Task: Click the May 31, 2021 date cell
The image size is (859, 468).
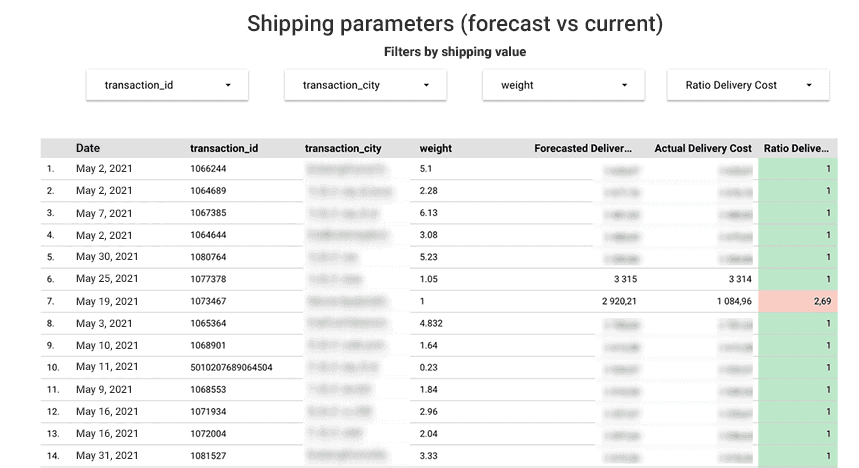Action: pyautogui.click(x=105, y=455)
